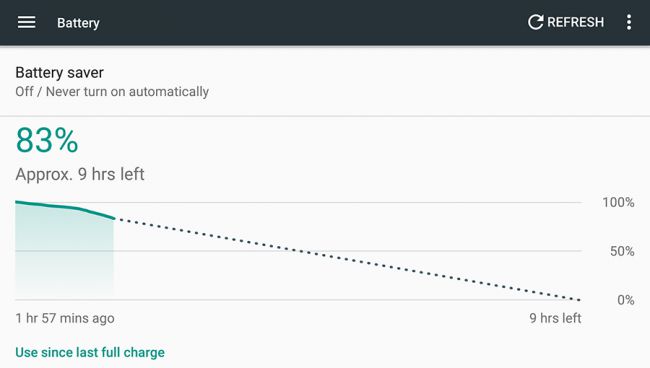The width and height of the screenshot is (650, 368).
Task: Tap the shaded past-usage area of graph
Action: click(x=64, y=257)
